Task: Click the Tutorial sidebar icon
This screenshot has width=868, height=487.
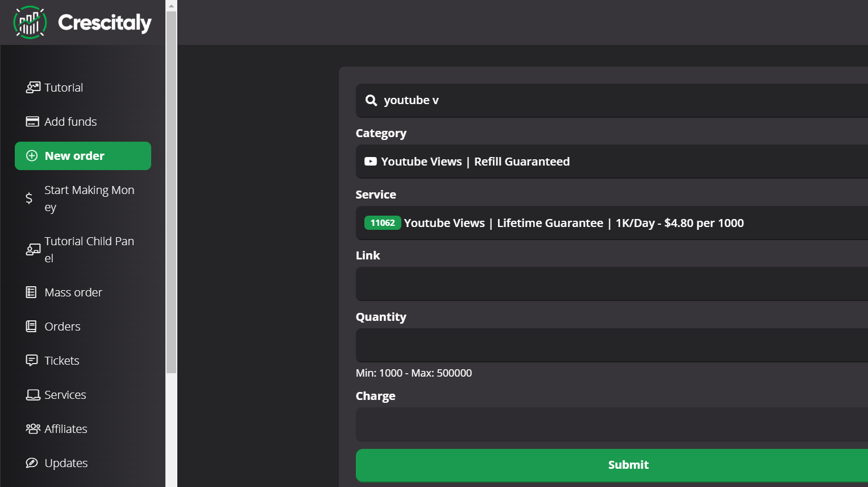Action: (33, 88)
